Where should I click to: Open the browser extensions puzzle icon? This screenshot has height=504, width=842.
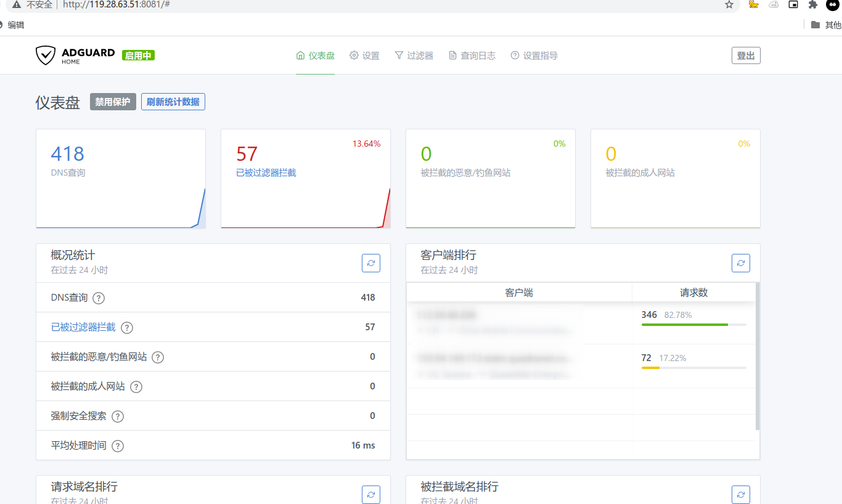point(813,4)
